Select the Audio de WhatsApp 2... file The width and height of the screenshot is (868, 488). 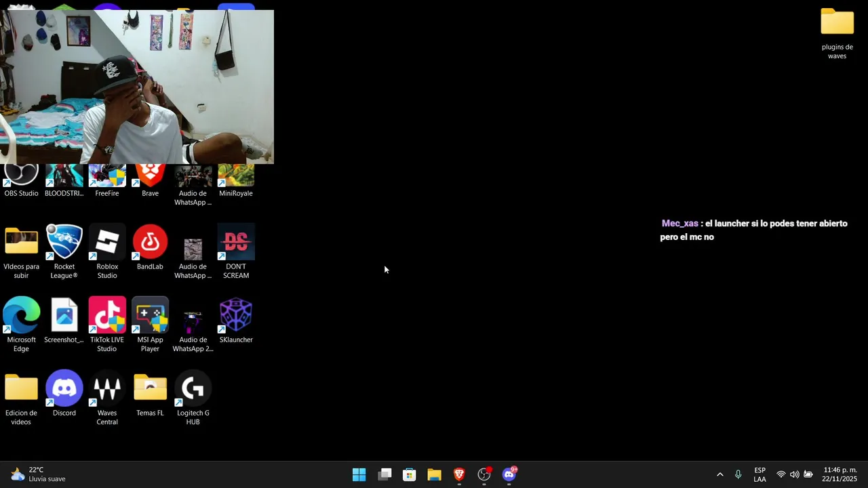point(193,331)
